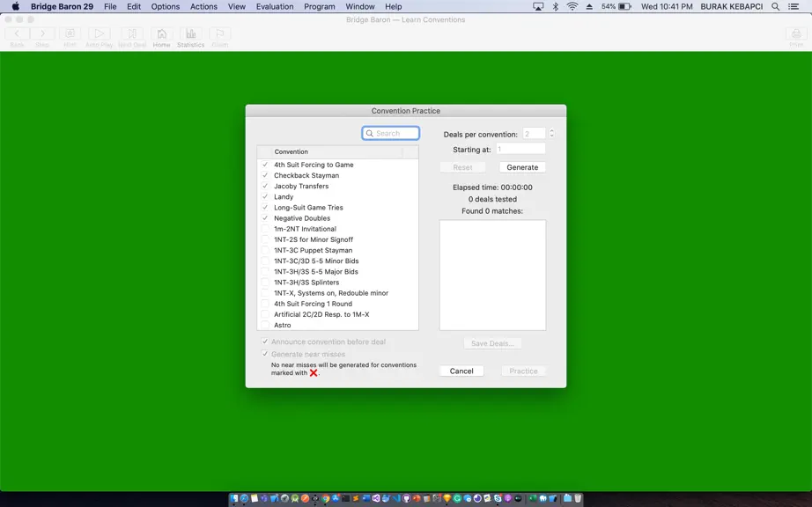Click Deals per convention stepper arrows
The height and width of the screenshot is (507, 812).
click(551, 134)
